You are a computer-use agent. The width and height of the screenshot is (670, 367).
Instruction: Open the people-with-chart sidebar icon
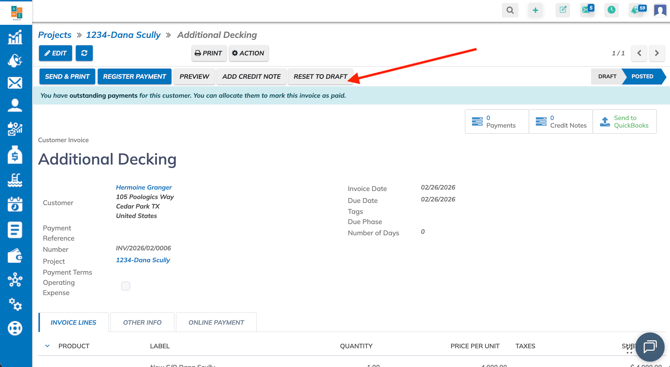[x=15, y=129]
